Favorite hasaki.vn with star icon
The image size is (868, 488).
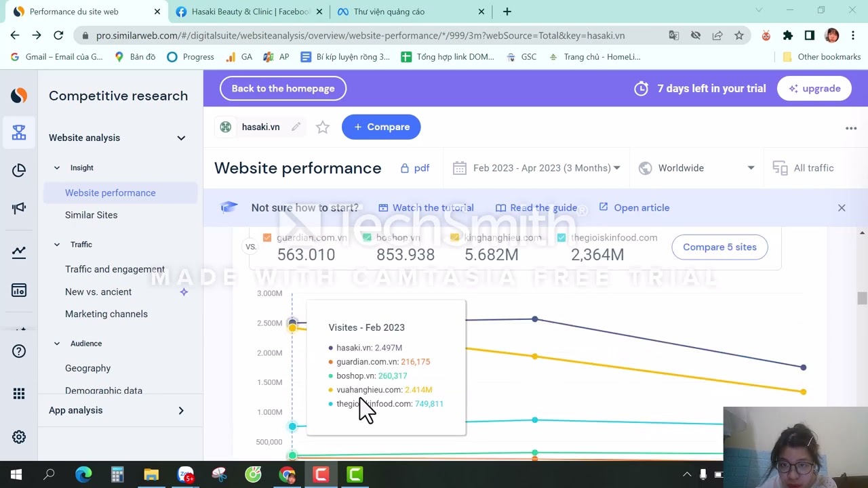323,127
